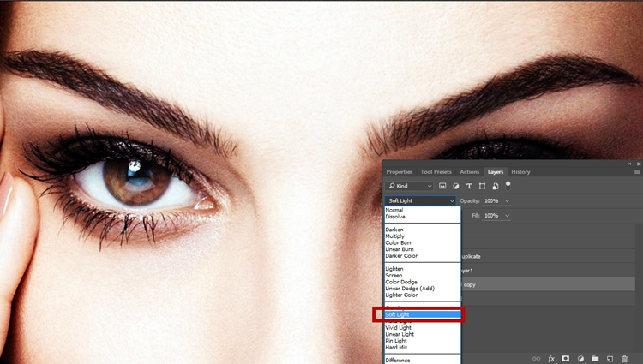Choose Multiply blend mode
The height and width of the screenshot is (364, 643).
click(423, 236)
